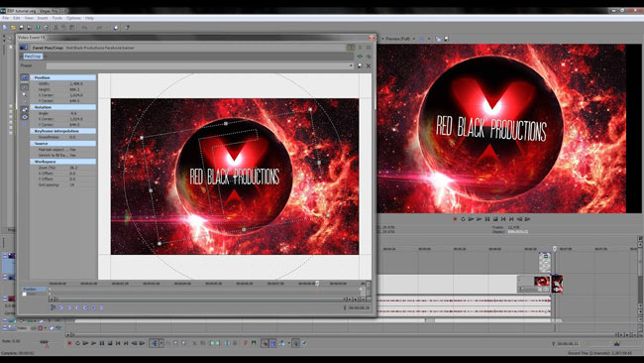The width and height of the screenshot is (644, 363).
Task: Open the Options menu
Action: pyautogui.click(x=73, y=18)
